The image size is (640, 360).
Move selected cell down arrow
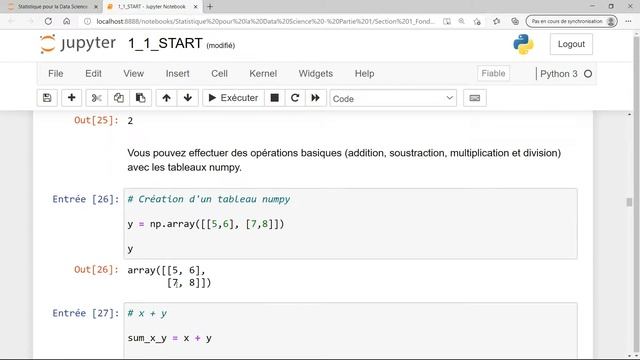coord(188,98)
